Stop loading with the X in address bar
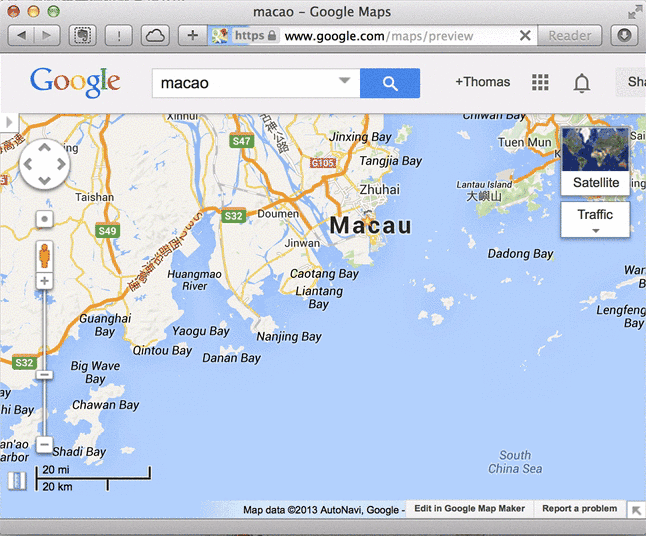This screenshot has width=646, height=536. (x=525, y=36)
